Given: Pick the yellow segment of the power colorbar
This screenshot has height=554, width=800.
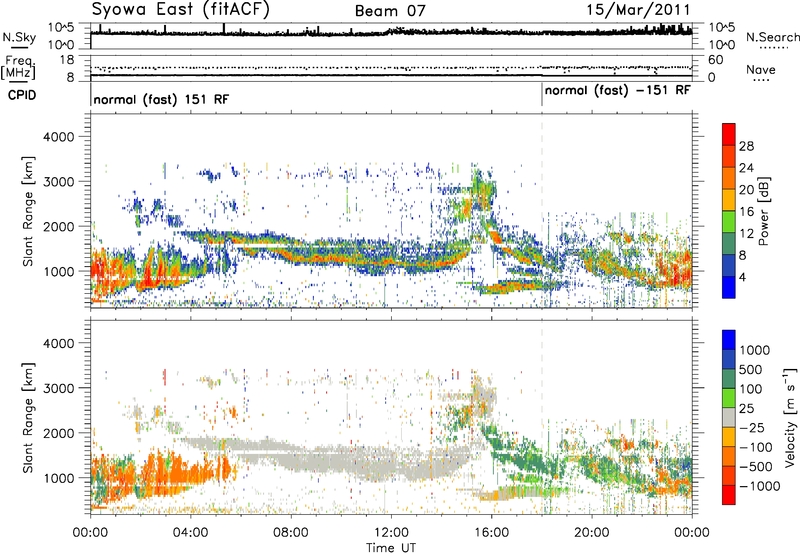Looking at the screenshot, I should point(729,200).
